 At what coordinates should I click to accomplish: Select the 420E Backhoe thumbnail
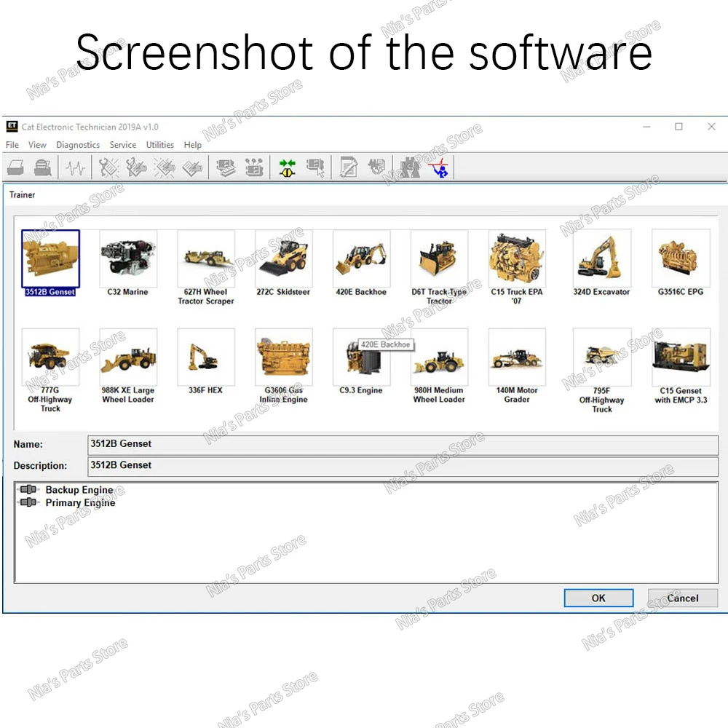[362, 259]
